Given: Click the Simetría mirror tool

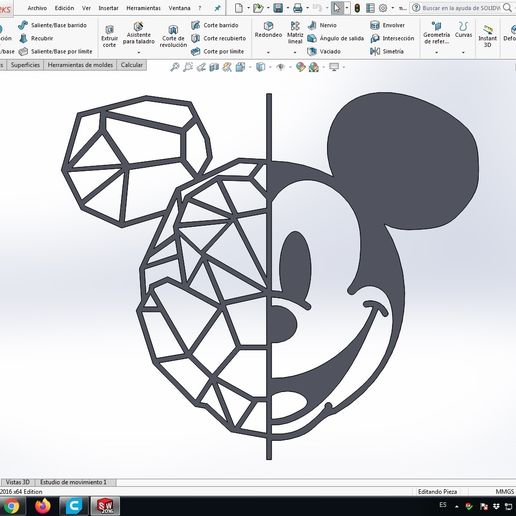Looking at the screenshot, I should (x=387, y=51).
